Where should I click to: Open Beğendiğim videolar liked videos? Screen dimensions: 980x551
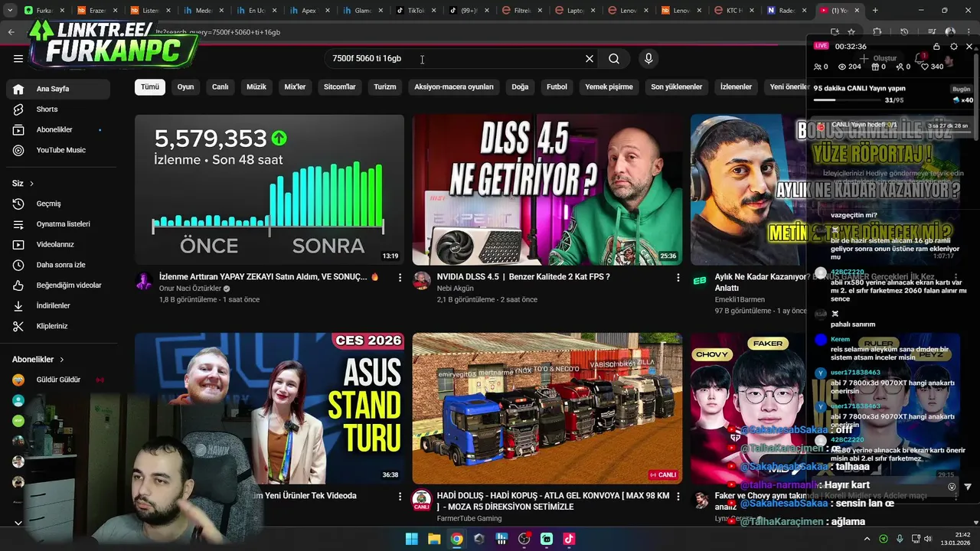click(58, 285)
